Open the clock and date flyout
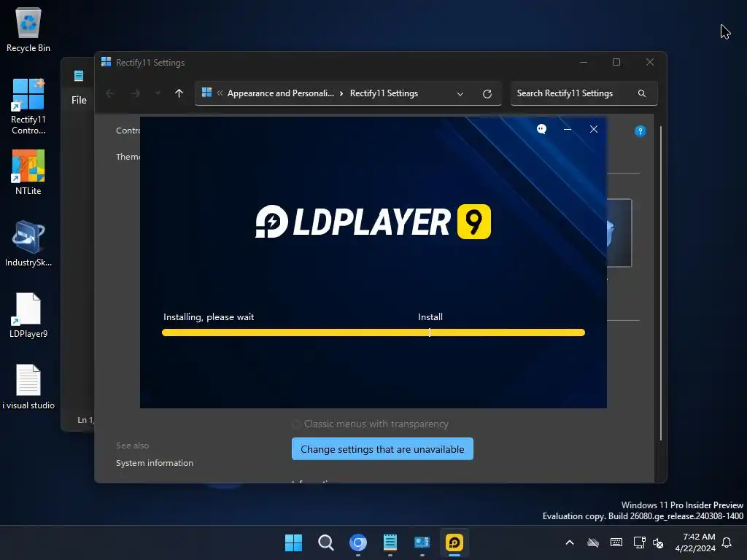This screenshot has height=560, width=747. pos(695,542)
